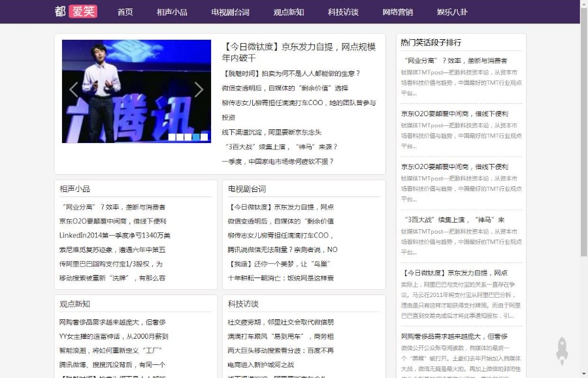Open 智能浪潮，将如何重新定义“工厂” link

tap(110, 351)
